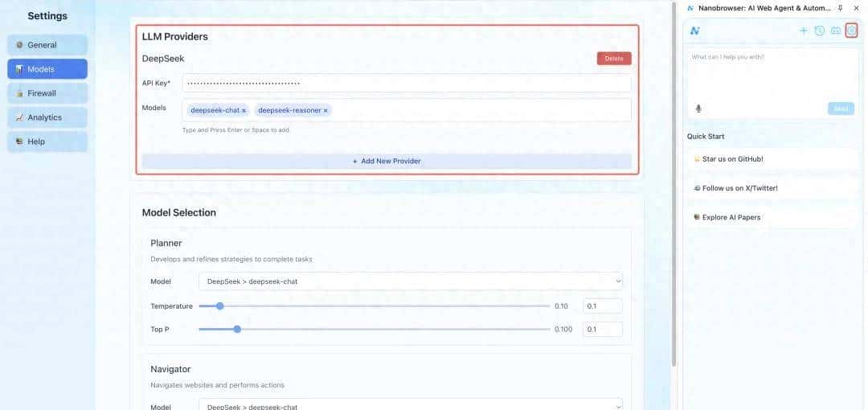Click the 'Quick Start' label
Image resolution: width=868 pixels, height=410 pixels.
click(706, 137)
